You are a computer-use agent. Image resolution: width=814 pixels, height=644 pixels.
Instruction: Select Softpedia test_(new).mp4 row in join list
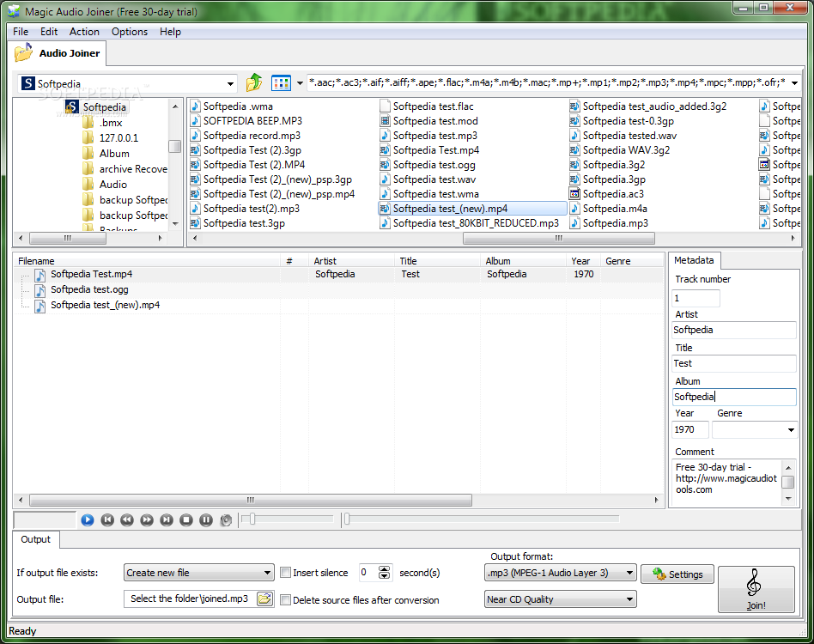[339, 305]
